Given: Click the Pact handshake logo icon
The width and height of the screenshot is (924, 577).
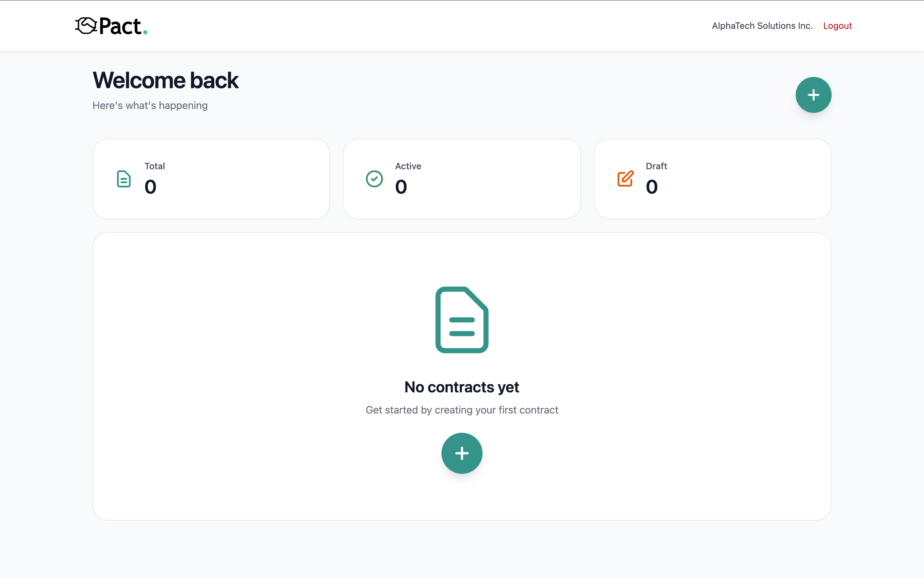Looking at the screenshot, I should pyautogui.click(x=86, y=26).
